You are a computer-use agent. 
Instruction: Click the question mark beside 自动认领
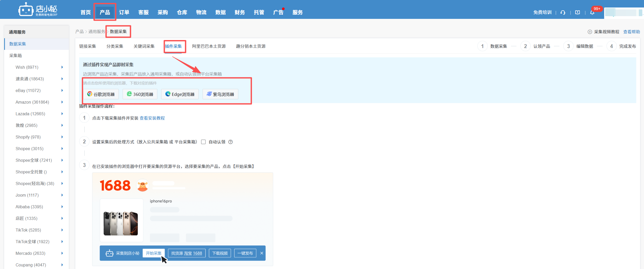coord(231,142)
